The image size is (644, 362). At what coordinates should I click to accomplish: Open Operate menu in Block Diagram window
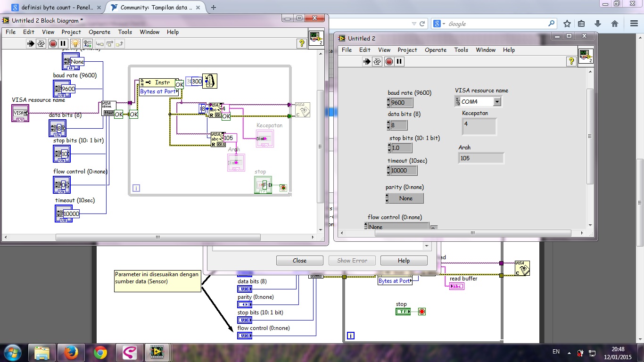coord(99,32)
